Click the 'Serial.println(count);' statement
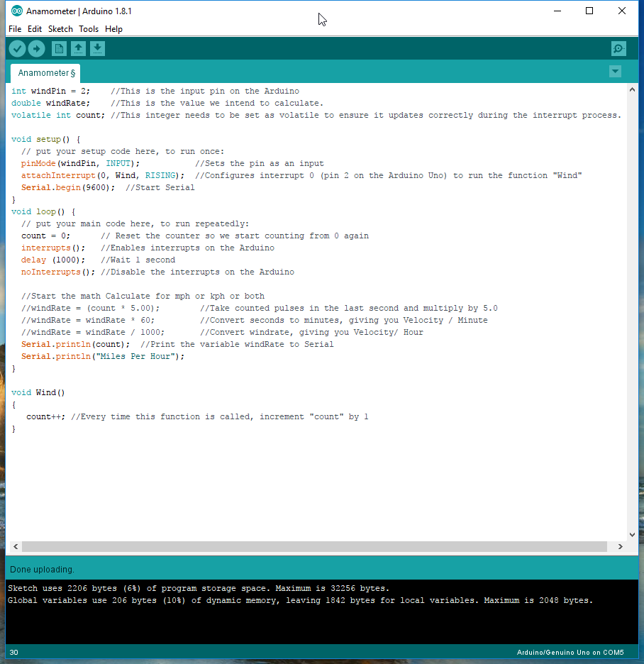 click(75, 344)
